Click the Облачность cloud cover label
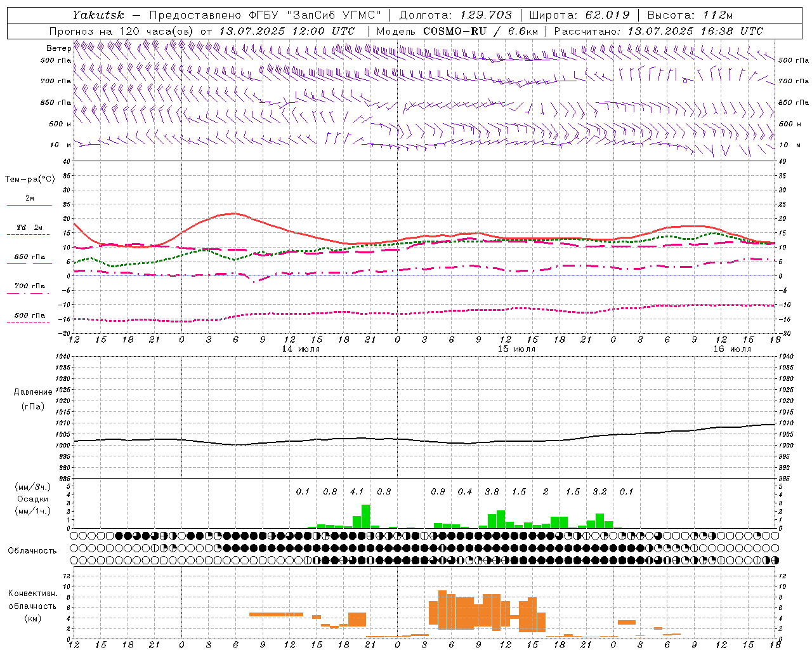 [x=32, y=551]
